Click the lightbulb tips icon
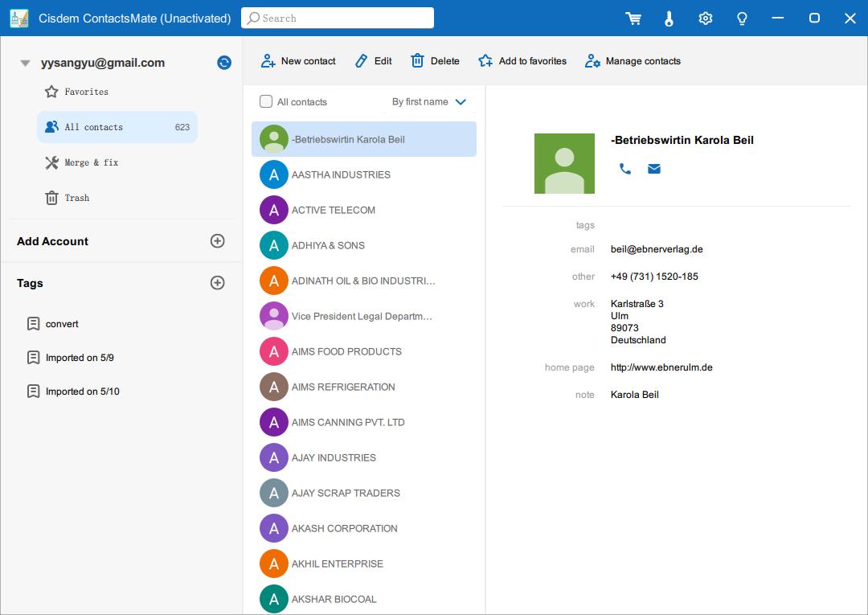 [742, 18]
